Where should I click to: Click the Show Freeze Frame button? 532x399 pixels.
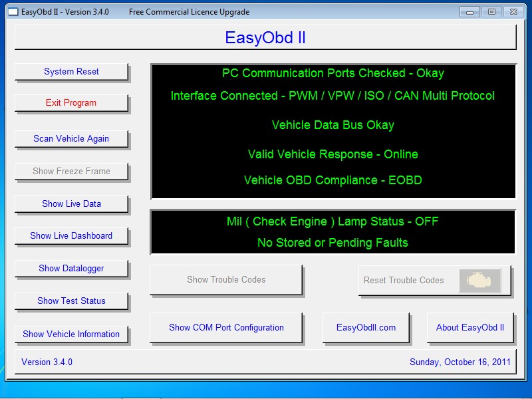71,172
